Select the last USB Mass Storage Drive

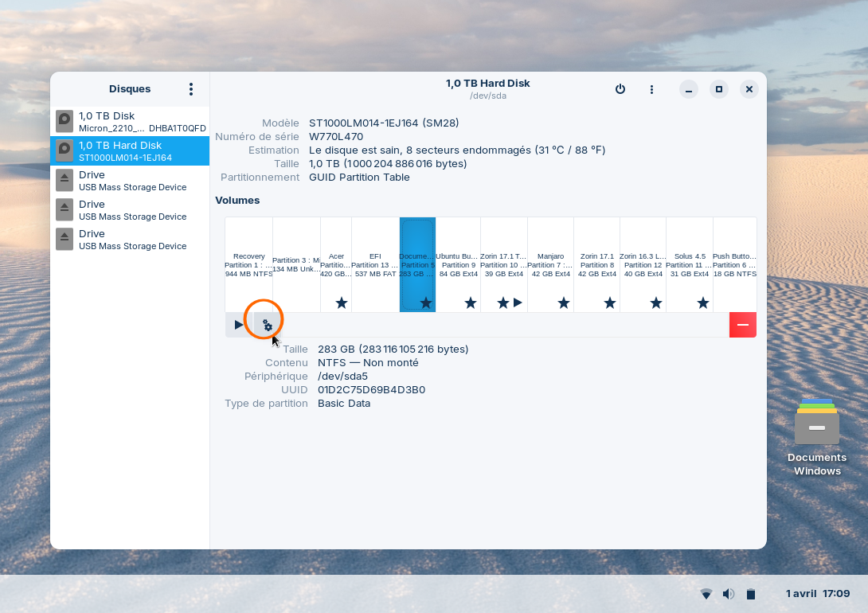pos(130,240)
